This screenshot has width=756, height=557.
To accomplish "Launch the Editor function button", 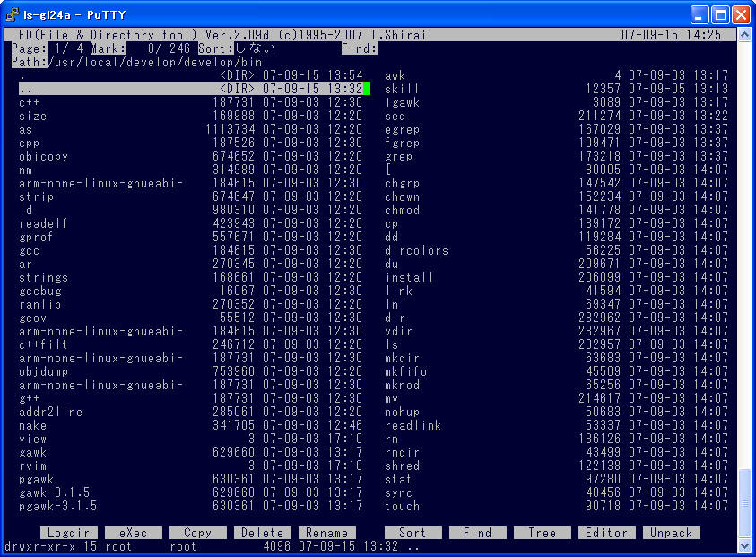I will 606,533.
